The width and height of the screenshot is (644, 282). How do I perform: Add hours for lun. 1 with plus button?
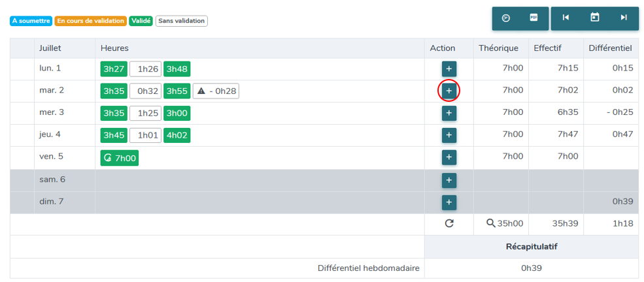coord(449,69)
